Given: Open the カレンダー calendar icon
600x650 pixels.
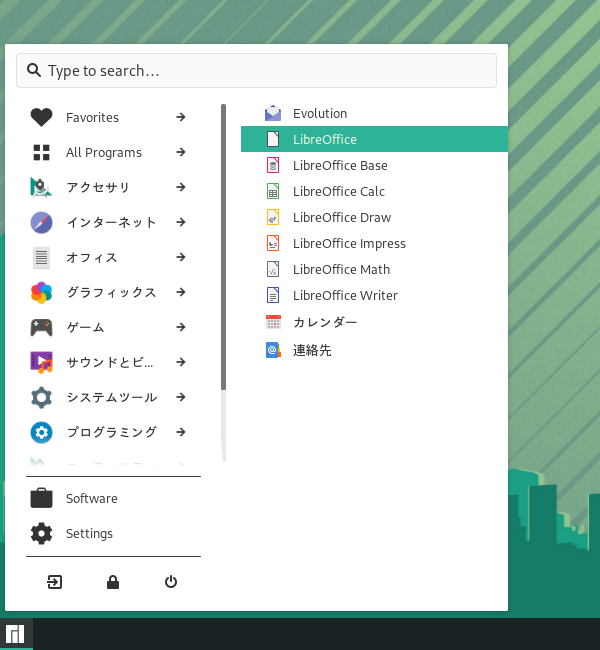Looking at the screenshot, I should coord(273,322).
